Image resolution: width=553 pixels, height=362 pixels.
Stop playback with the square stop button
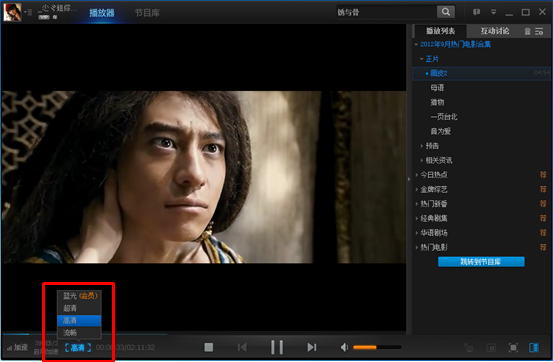tap(209, 347)
